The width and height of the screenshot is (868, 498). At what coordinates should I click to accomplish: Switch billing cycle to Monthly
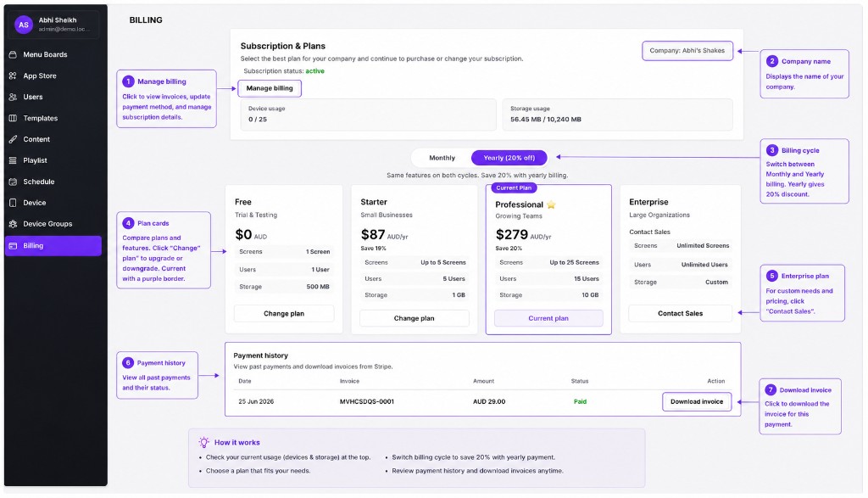tap(442, 158)
